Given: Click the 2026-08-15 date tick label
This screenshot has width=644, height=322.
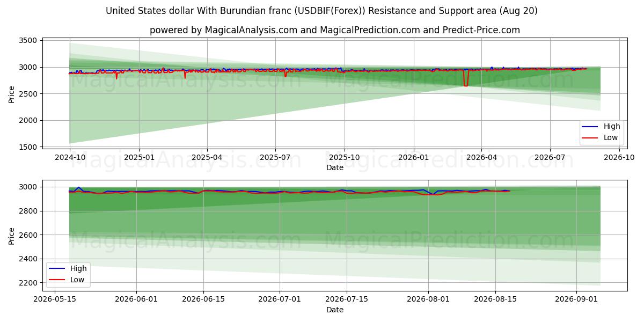Looking at the screenshot, I should tap(495, 299).
